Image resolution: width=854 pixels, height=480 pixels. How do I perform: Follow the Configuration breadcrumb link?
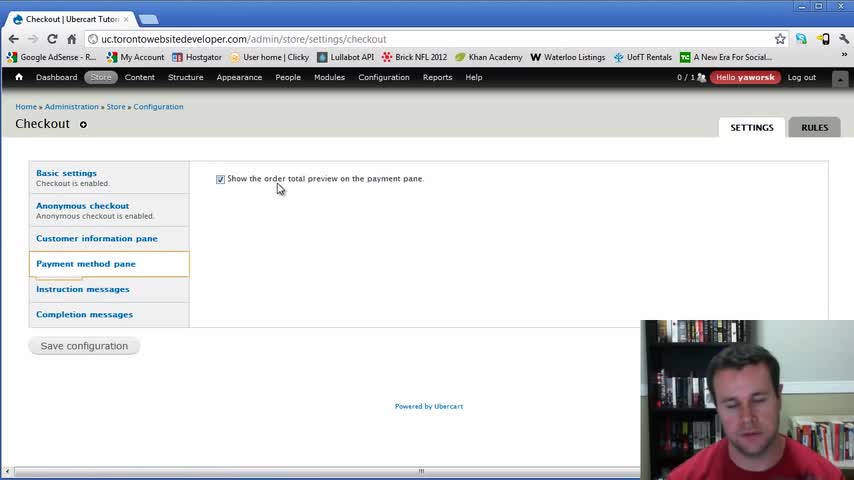pyautogui.click(x=158, y=107)
